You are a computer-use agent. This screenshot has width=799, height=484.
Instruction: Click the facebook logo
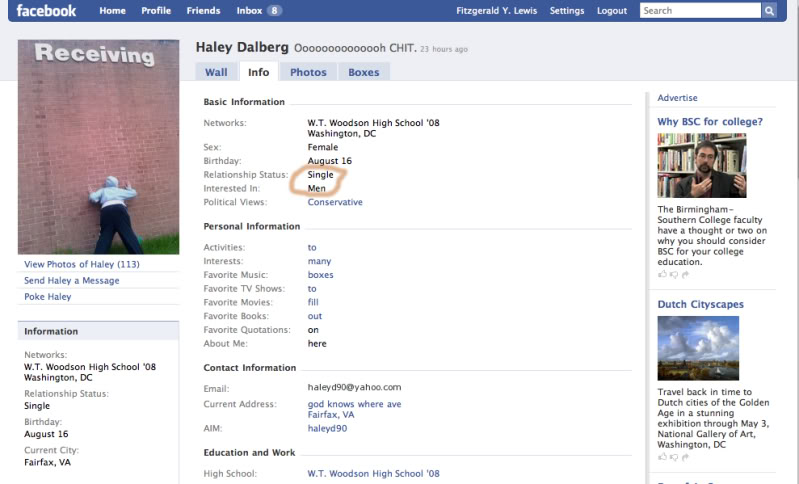(x=46, y=10)
